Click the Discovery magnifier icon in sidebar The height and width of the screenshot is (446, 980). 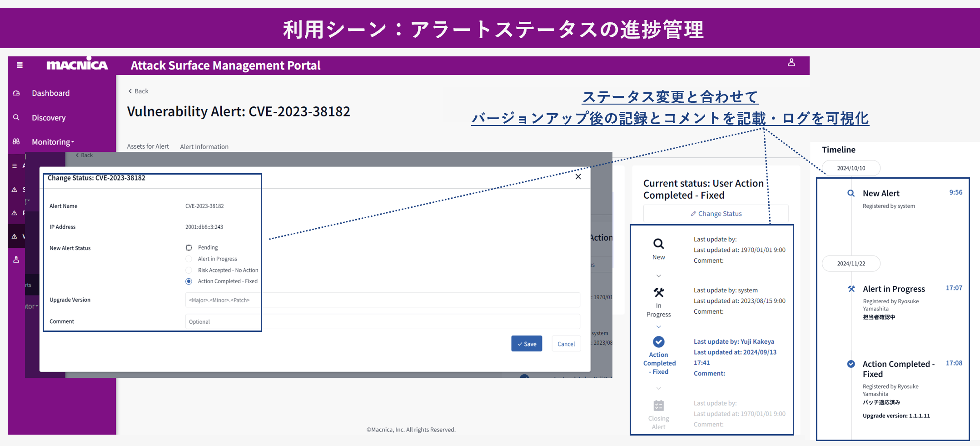(x=16, y=117)
